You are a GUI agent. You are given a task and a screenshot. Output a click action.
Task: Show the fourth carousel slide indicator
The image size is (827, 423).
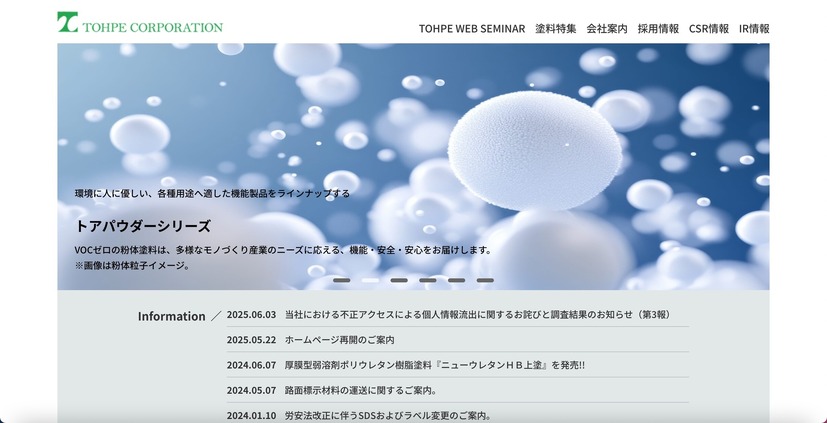[x=428, y=280]
